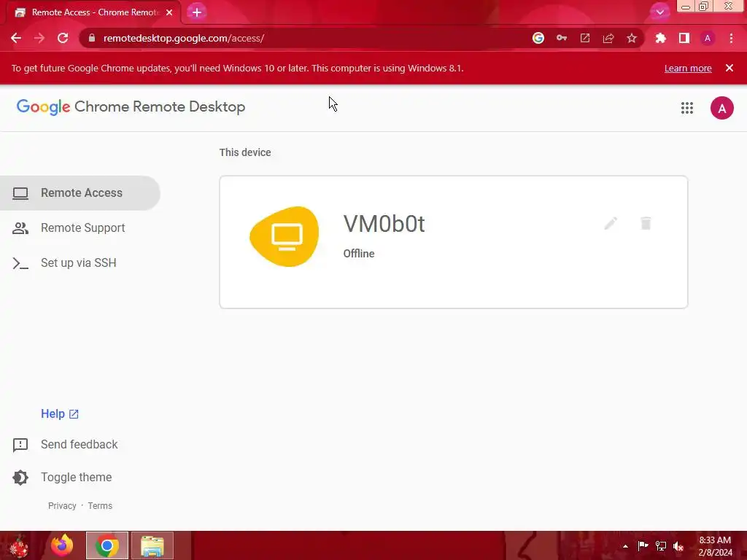Image resolution: width=747 pixels, height=560 pixels.
Task: Open the Google account avatar A
Action: click(722, 108)
